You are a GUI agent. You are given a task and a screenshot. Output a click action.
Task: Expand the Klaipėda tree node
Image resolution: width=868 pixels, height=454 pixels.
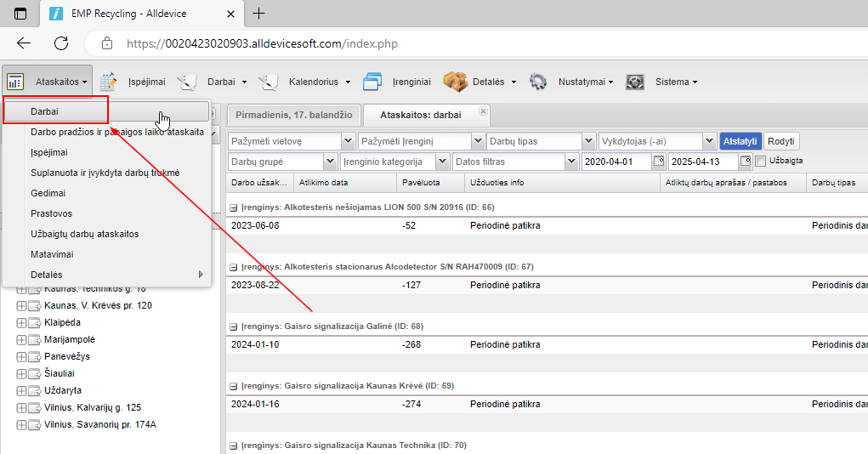(x=21, y=323)
